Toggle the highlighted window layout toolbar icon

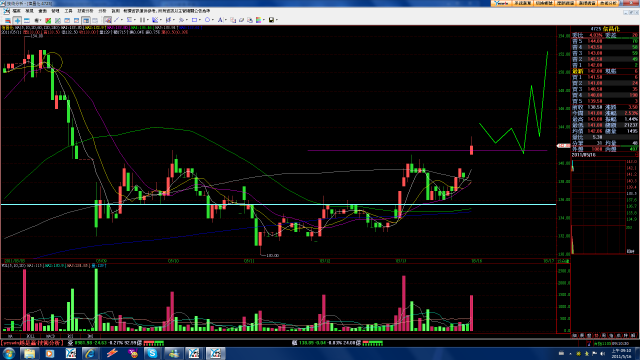[86, 20]
